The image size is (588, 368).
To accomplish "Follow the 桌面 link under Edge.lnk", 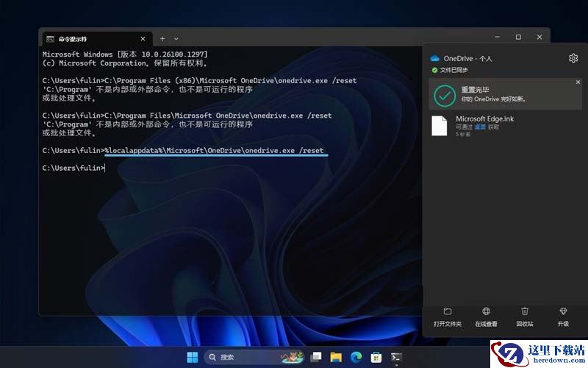I will tap(480, 127).
